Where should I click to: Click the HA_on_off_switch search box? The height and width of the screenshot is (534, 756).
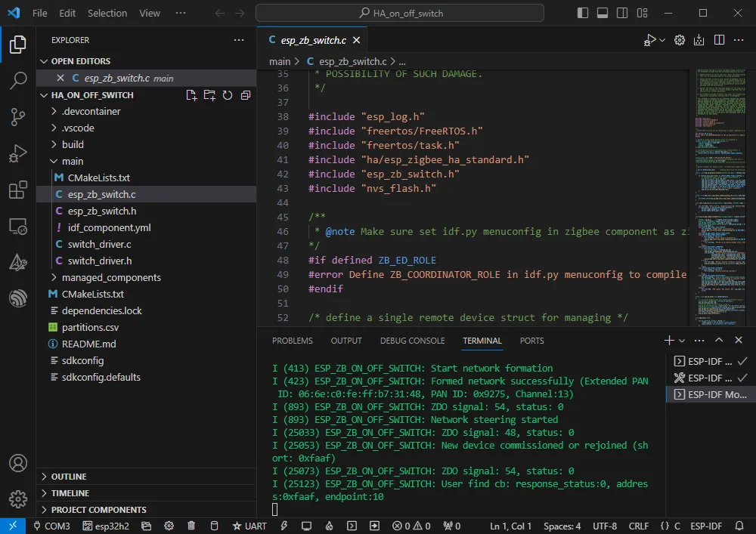[400, 13]
